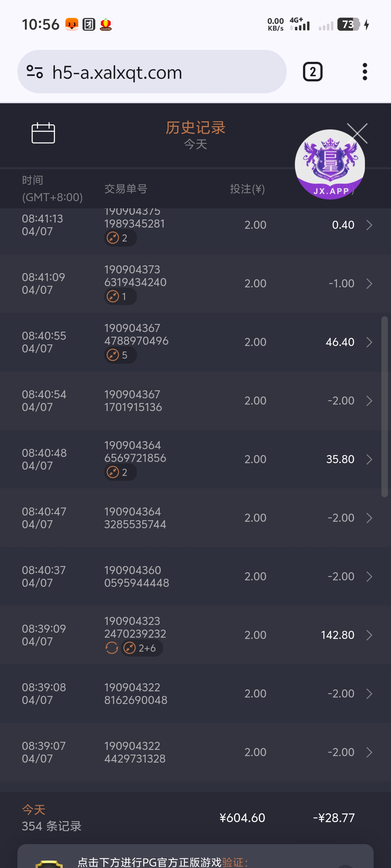Open the browser three-dot menu
Viewport: 391px width, 868px height.
pyautogui.click(x=365, y=72)
